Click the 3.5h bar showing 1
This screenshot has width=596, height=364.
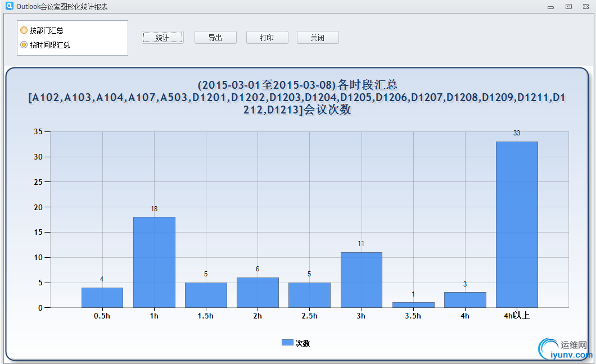click(x=414, y=305)
